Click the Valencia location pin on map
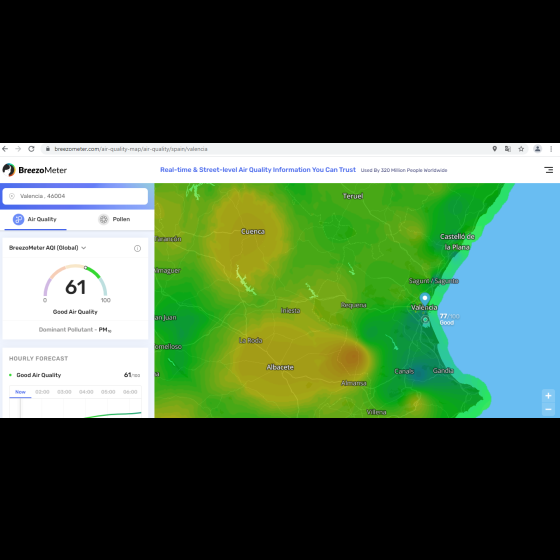The image size is (560, 560). (425, 298)
